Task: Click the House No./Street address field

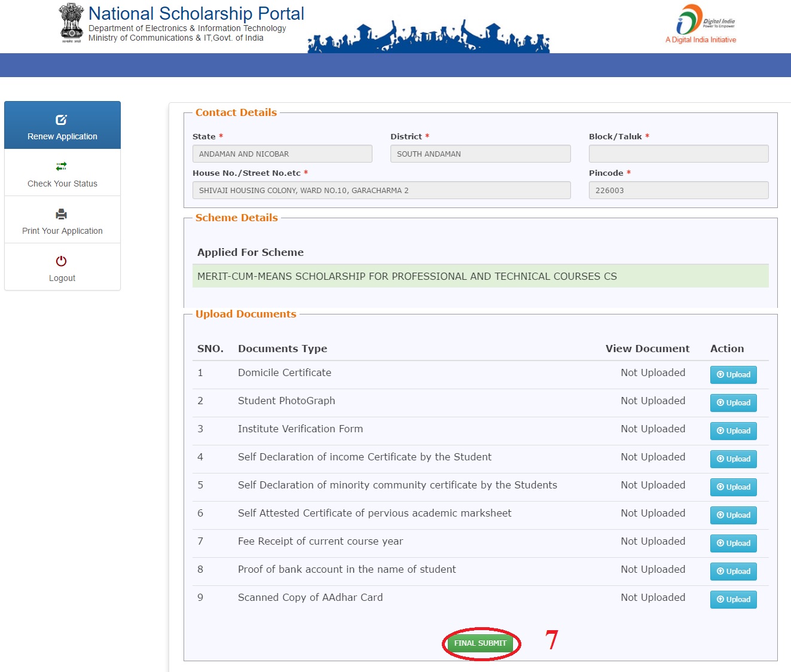Action: pos(381,190)
